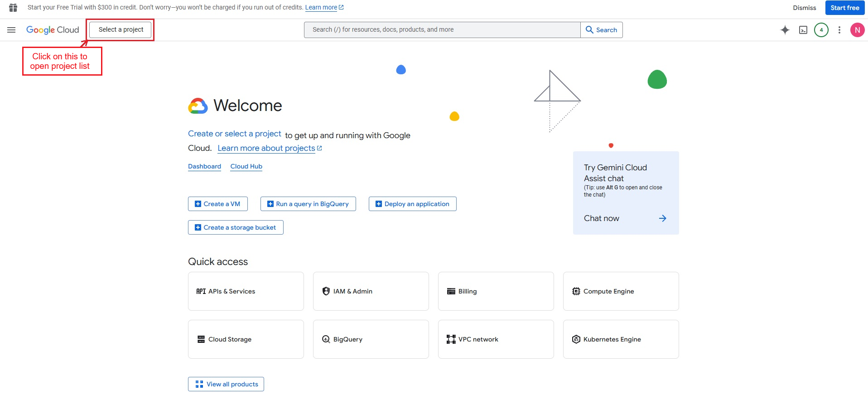Open Gemini Cloud Assist sparkle icon
Viewport: 868px width, 409px height.
(x=785, y=30)
